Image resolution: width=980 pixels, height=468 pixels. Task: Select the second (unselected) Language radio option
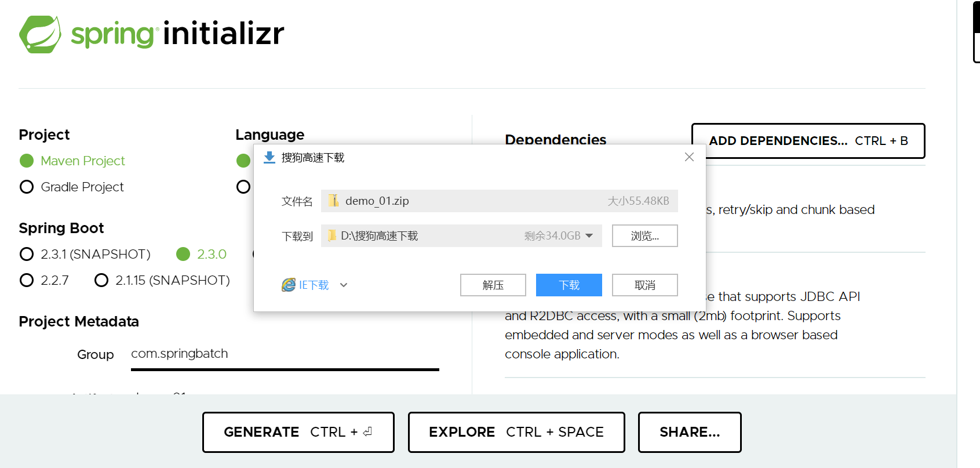coord(243,187)
